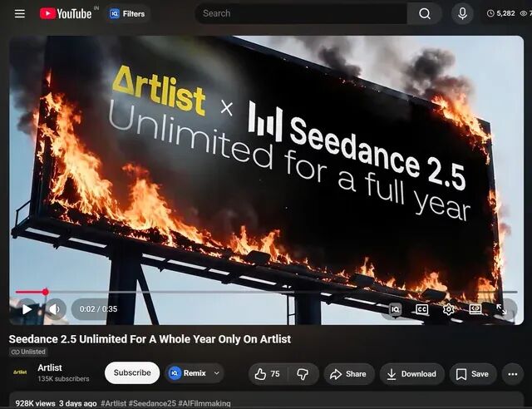The height and width of the screenshot is (409, 532).
Task: Switch to theater mode view
Action: pos(475,309)
